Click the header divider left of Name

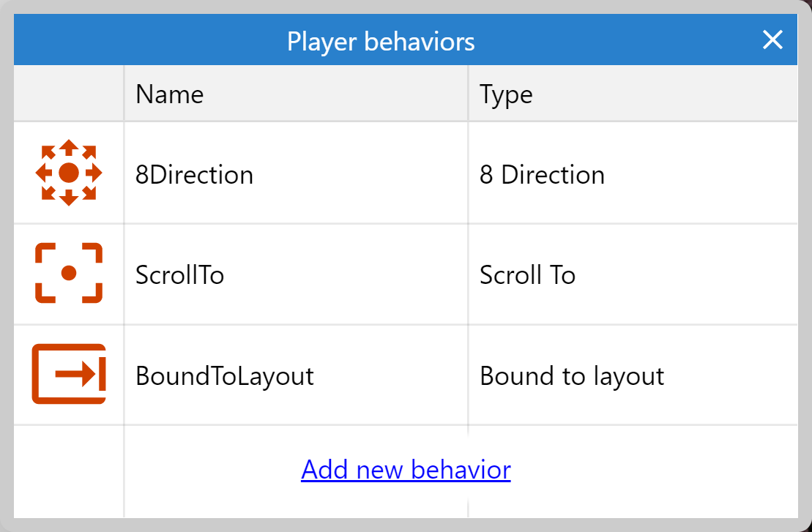124,94
